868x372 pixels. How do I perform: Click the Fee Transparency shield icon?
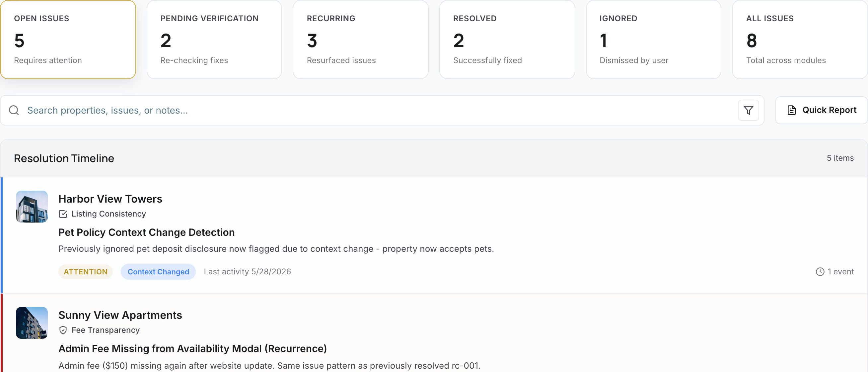click(x=63, y=330)
